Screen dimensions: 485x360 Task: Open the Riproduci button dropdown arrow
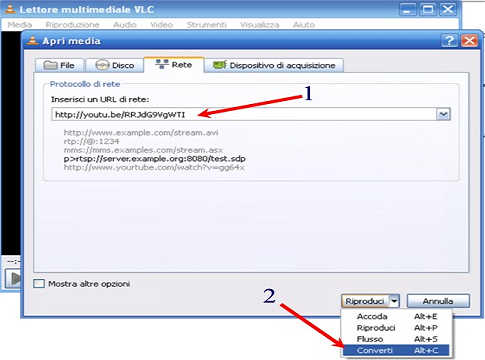(394, 301)
